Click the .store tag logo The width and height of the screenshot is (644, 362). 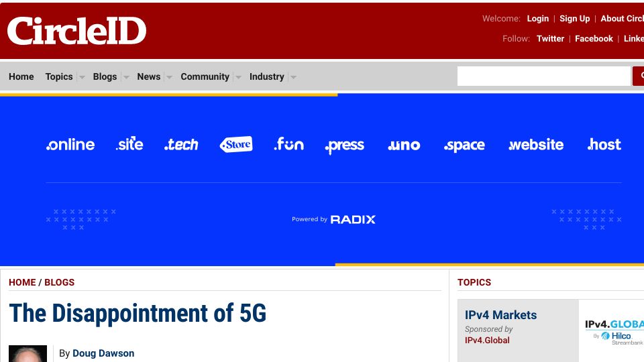(x=236, y=145)
